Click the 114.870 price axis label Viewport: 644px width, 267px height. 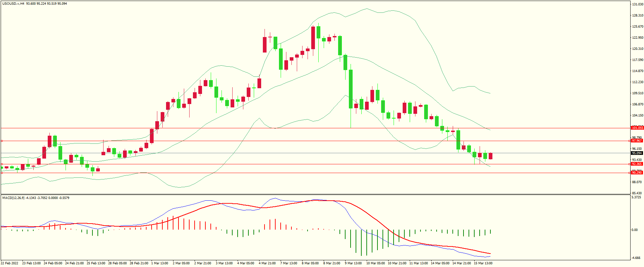[638, 71]
